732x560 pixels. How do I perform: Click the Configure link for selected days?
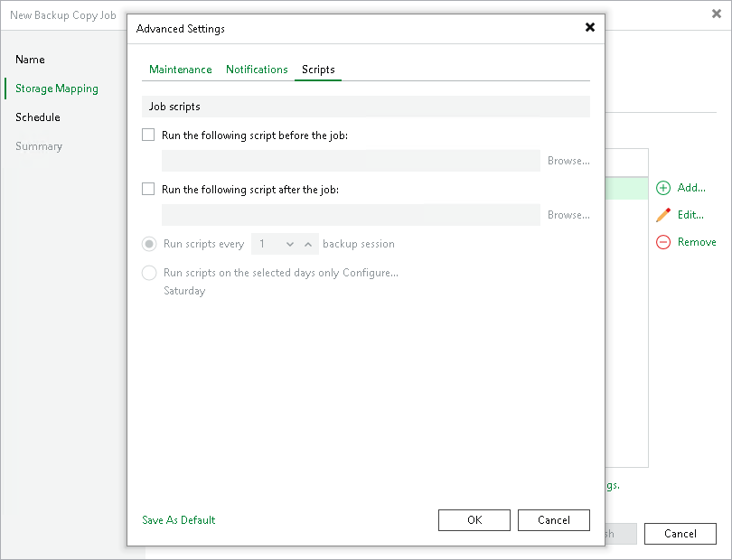click(371, 273)
